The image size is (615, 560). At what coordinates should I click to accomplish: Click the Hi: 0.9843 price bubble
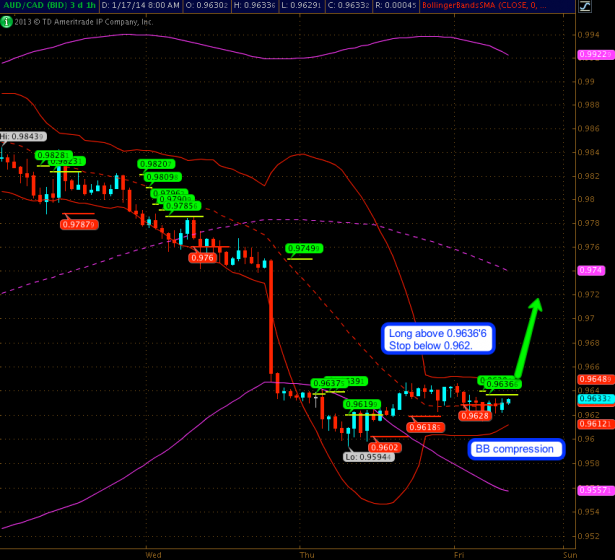pos(21,137)
